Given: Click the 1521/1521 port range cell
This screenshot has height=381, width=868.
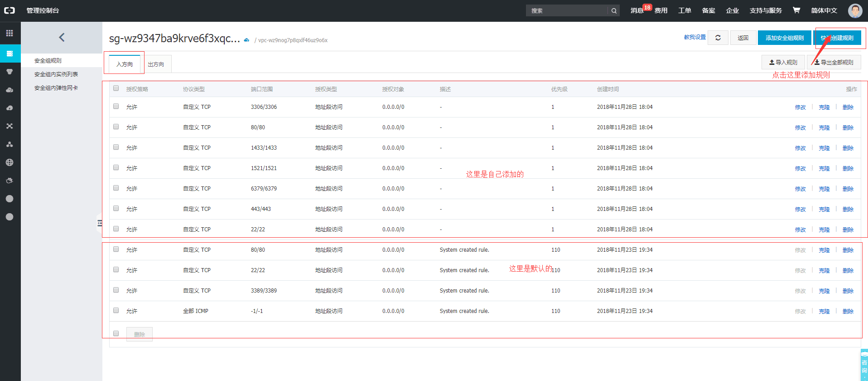Looking at the screenshot, I should point(264,168).
